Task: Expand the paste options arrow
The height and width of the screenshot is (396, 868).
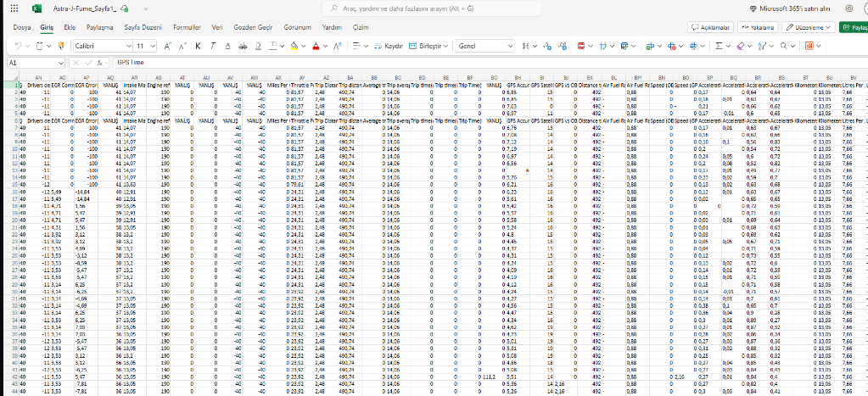Action: click(48, 46)
